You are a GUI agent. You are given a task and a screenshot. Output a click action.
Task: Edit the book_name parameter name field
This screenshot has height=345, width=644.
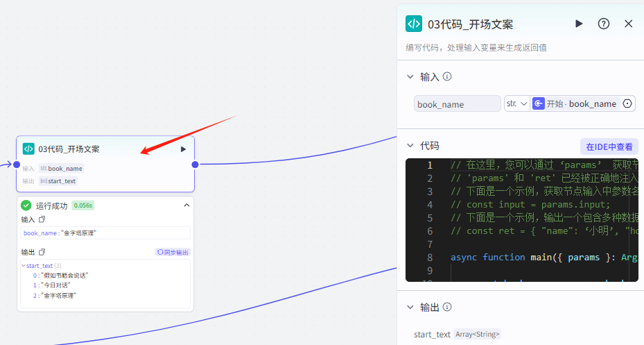coord(457,104)
